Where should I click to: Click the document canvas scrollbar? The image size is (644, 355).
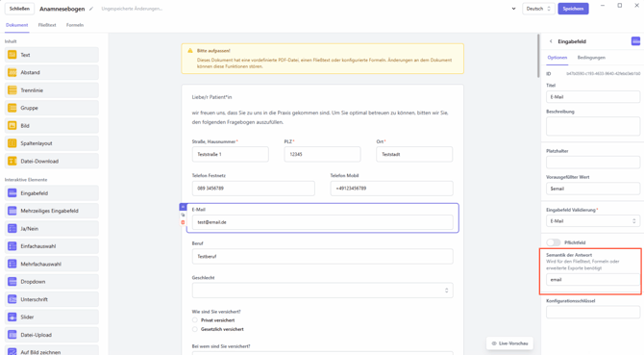click(x=538, y=56)
